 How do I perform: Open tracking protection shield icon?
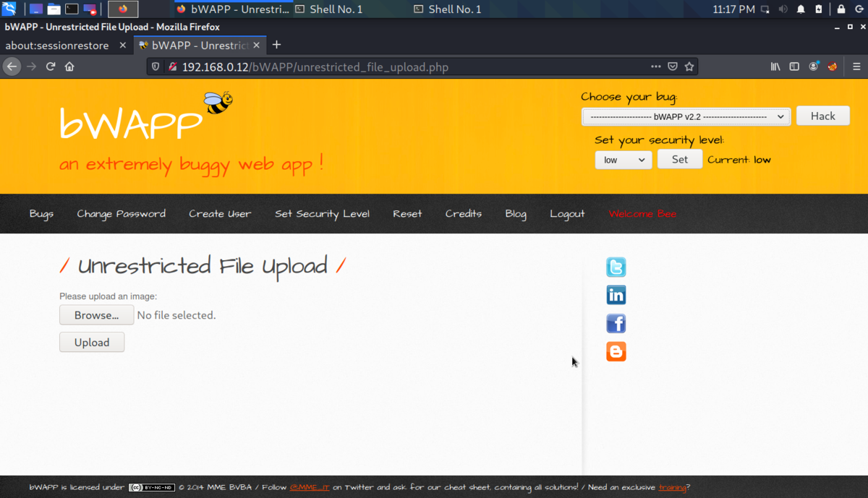[x=156, y=66]
